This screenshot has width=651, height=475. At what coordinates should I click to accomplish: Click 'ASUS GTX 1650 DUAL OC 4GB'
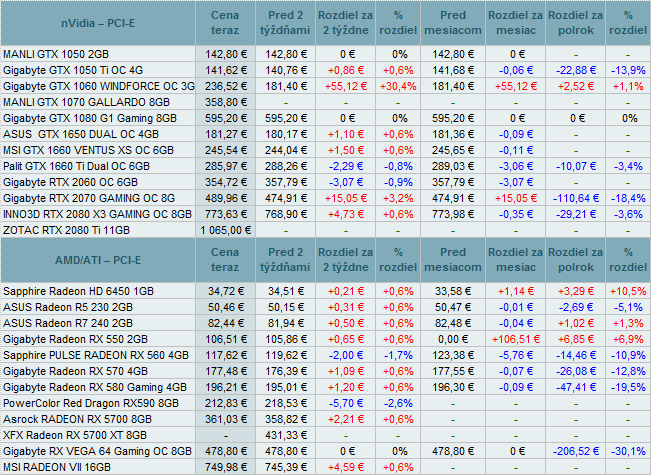(81, 135)
